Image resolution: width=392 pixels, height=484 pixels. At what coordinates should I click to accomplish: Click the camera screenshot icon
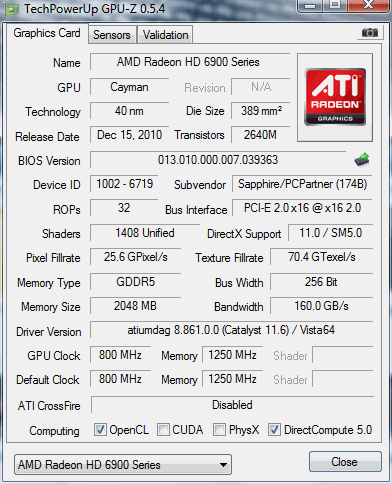pyautogui.click(x=370, y=33)
